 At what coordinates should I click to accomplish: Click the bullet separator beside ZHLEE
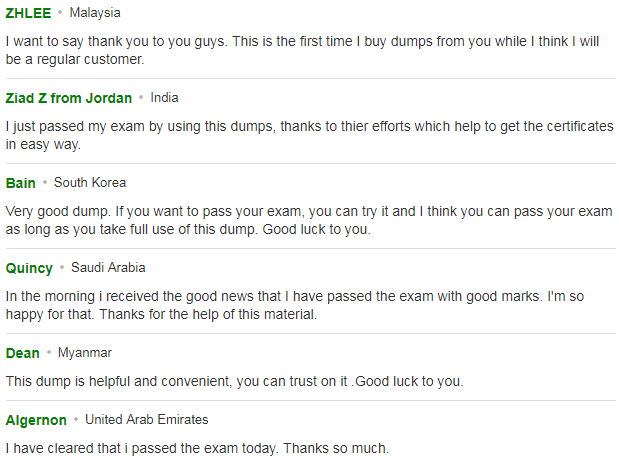(x=60, y=12)
